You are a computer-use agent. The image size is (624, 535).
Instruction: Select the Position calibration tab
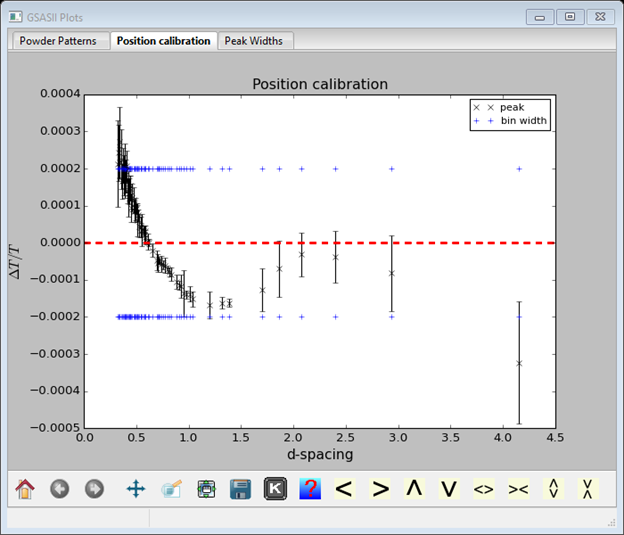163,41
